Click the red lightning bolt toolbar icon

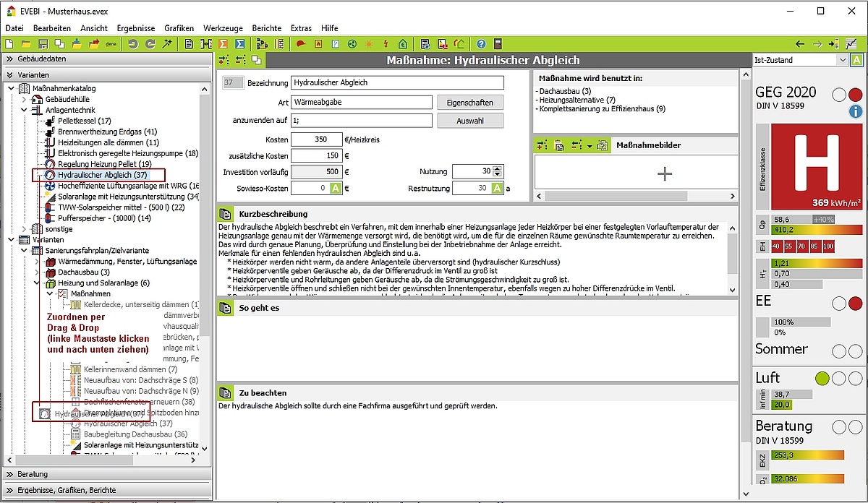pos(386,44)
